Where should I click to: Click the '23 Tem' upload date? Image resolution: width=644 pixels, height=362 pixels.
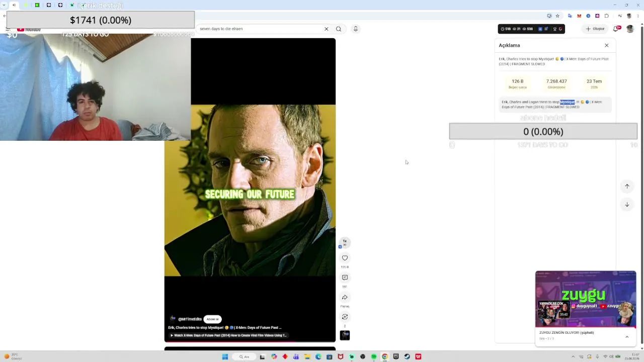point(594,81)
